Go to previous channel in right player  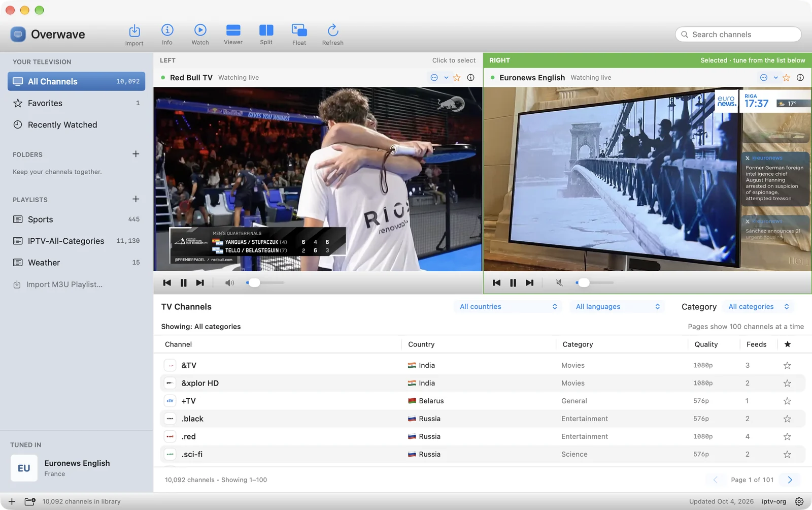[x=496, y=283]
